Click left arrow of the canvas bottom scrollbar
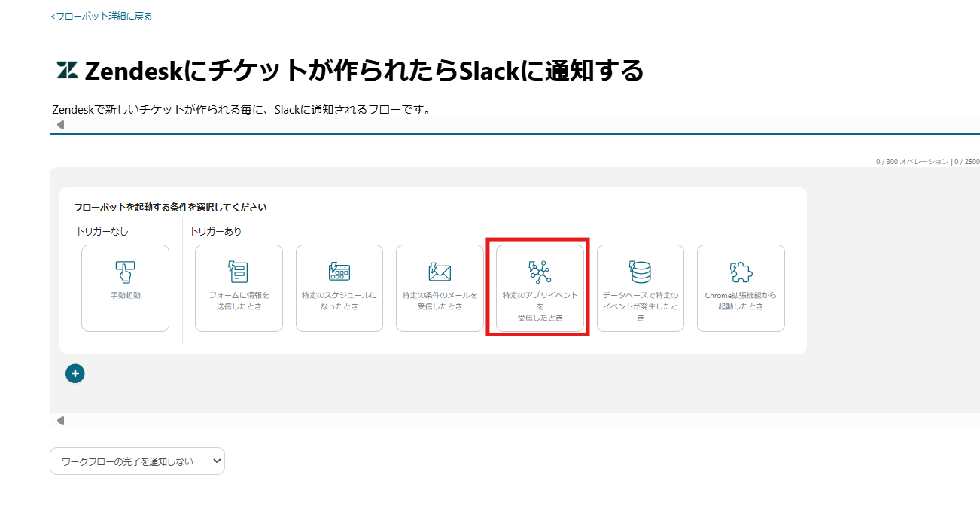The height and width of the screenshot is (517, 980). 60,421
